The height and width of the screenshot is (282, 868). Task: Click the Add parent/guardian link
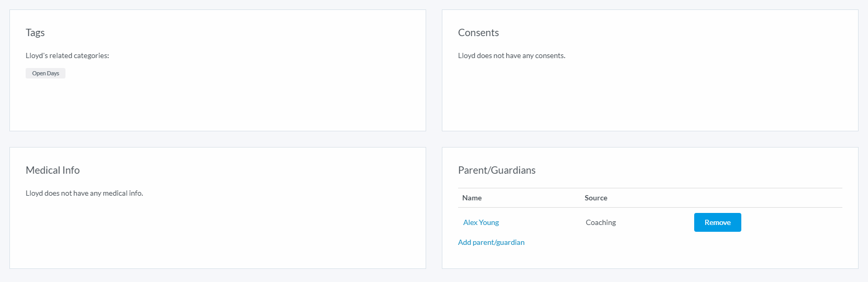[x=491, y=242]
